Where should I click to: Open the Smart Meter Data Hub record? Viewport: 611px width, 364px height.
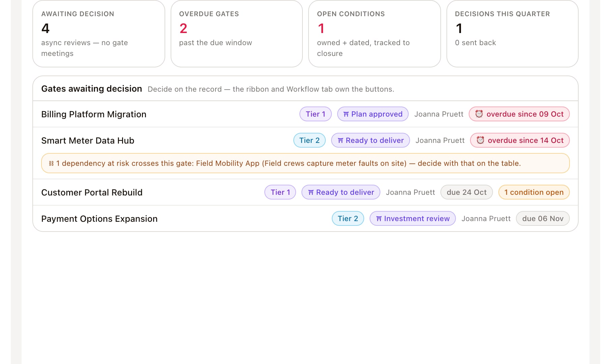88,141
